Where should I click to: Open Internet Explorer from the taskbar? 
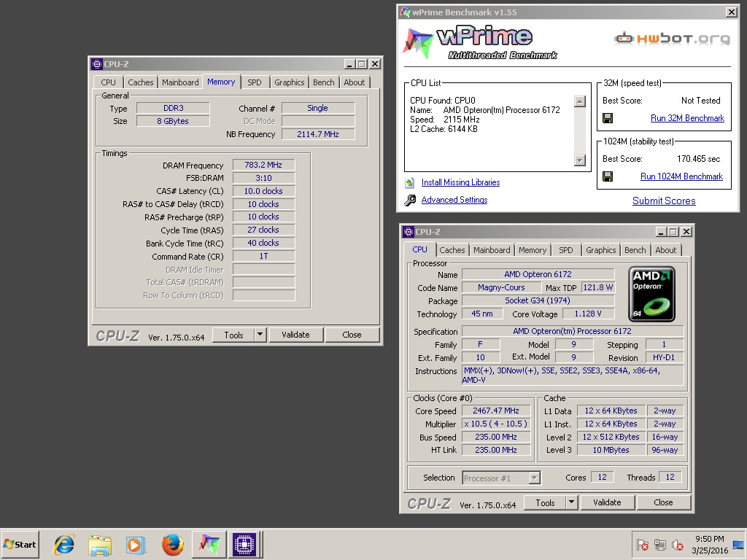pos(64,544)
